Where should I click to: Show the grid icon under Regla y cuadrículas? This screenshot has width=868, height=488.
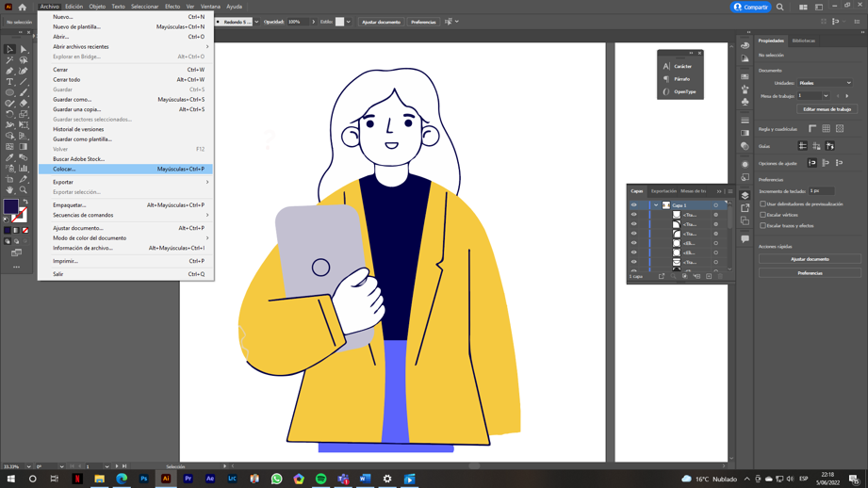pos(826,129)
